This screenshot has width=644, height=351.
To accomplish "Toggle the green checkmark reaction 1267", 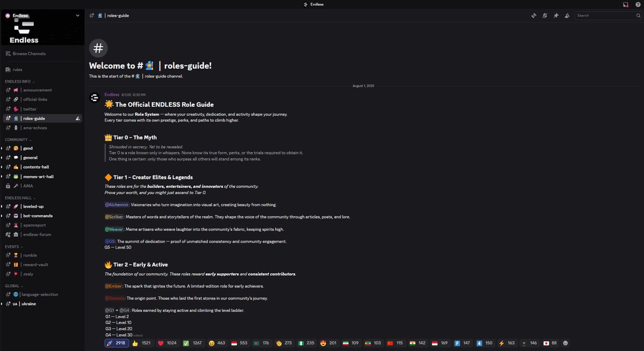I will pyautogui.click(x=192, y=343).
